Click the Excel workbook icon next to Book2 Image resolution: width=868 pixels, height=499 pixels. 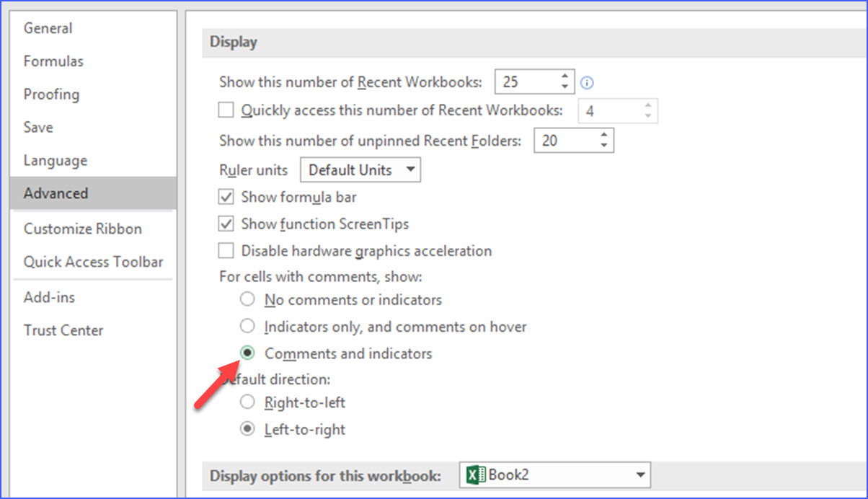click(x=475, y=475)
